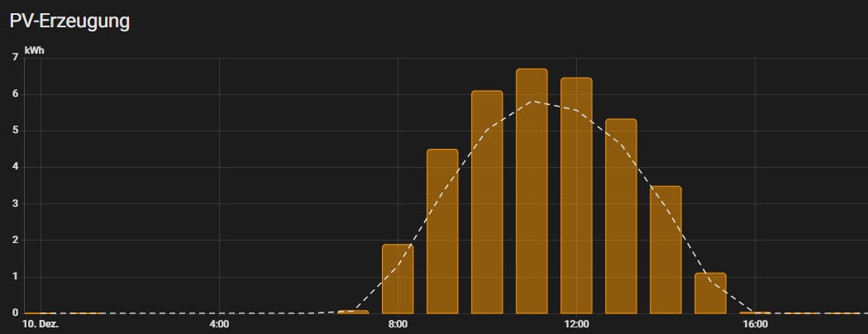This screenshot has width=868, height=334.
Task: Click the y-axis value 3
Action: point(15,203)
